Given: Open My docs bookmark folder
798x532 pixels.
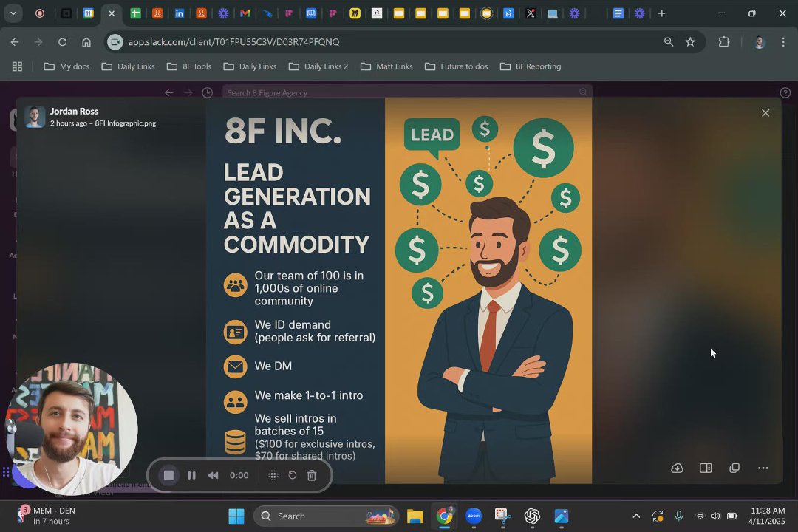Looking at the screenshot, I should point(66,66).
